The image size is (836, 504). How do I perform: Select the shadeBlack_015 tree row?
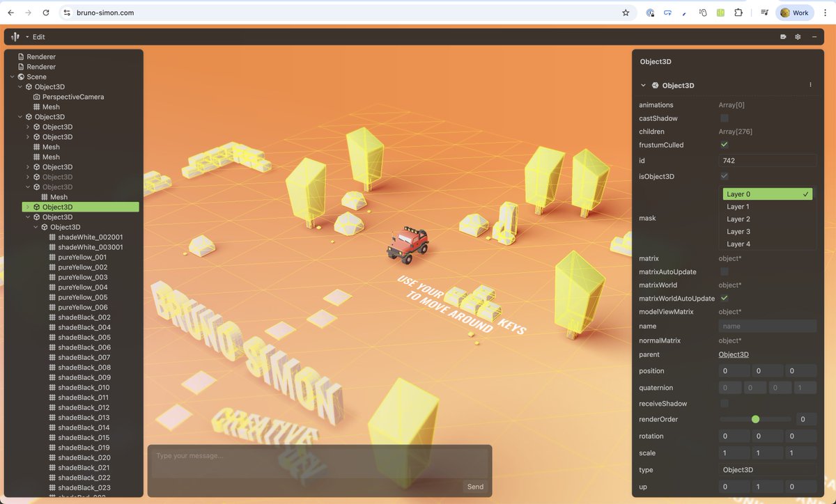(84, 438)
